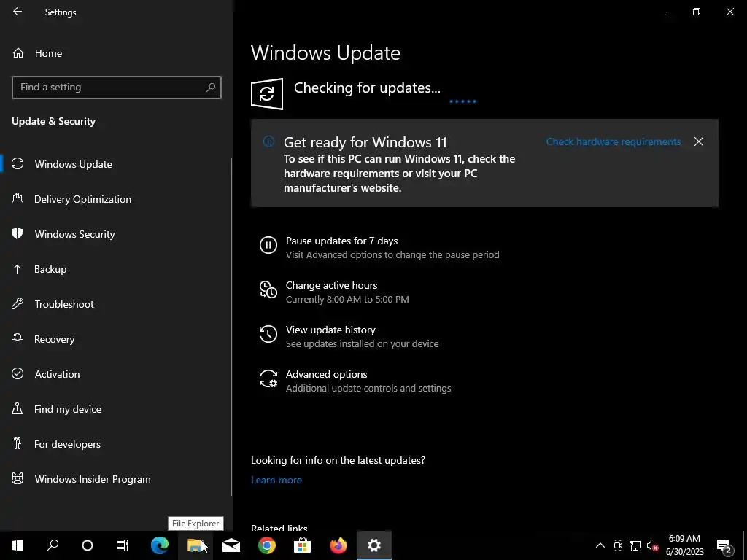The width and height of the screenshot is (747, 560).
Task: Minimize the Settings window
Action: (x=663, y=12)
